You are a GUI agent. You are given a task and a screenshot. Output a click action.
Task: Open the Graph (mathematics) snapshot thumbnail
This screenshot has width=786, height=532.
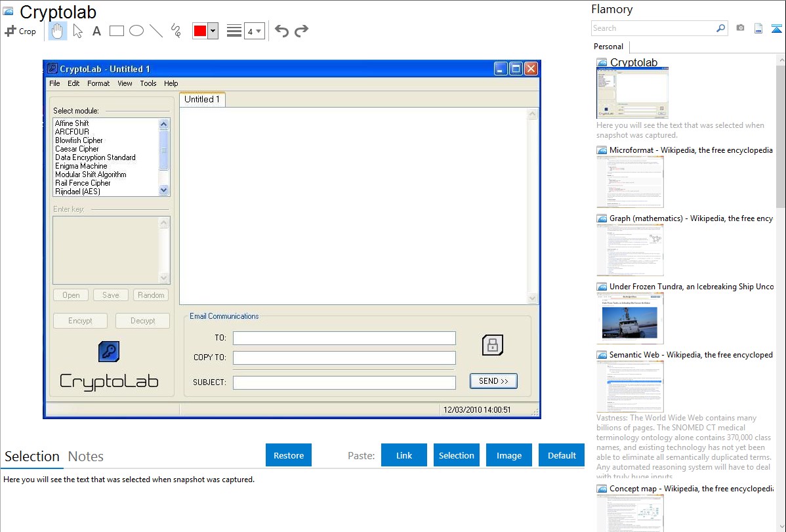tap(630, 250)
